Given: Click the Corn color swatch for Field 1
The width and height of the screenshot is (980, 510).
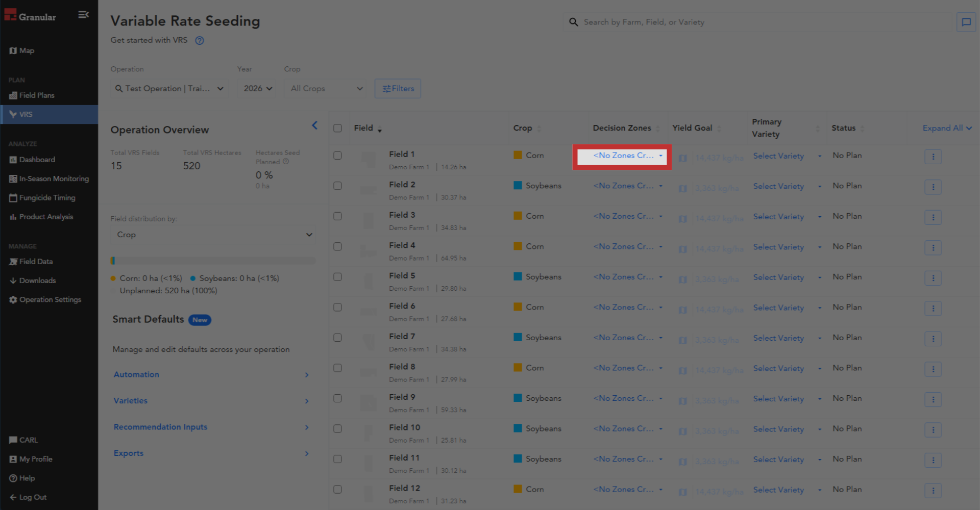Looking at the screenshot, I should (518, 155).
